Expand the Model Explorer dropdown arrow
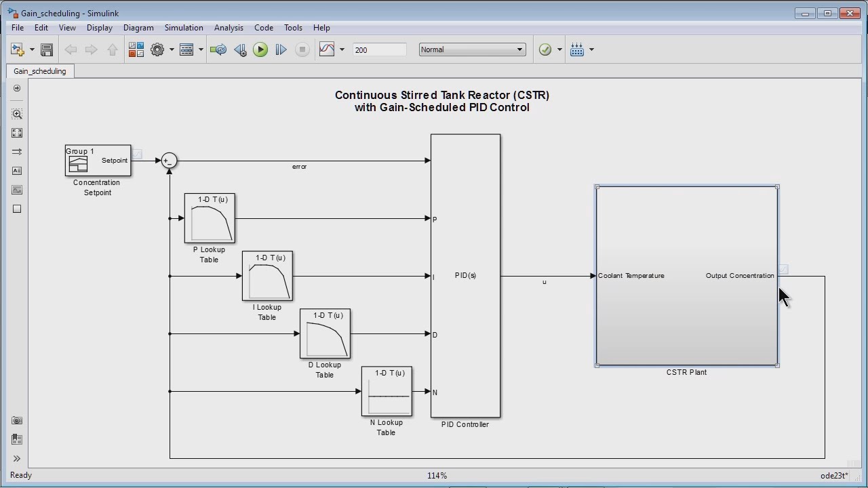868x488 pixels. (x=201, y=49)
